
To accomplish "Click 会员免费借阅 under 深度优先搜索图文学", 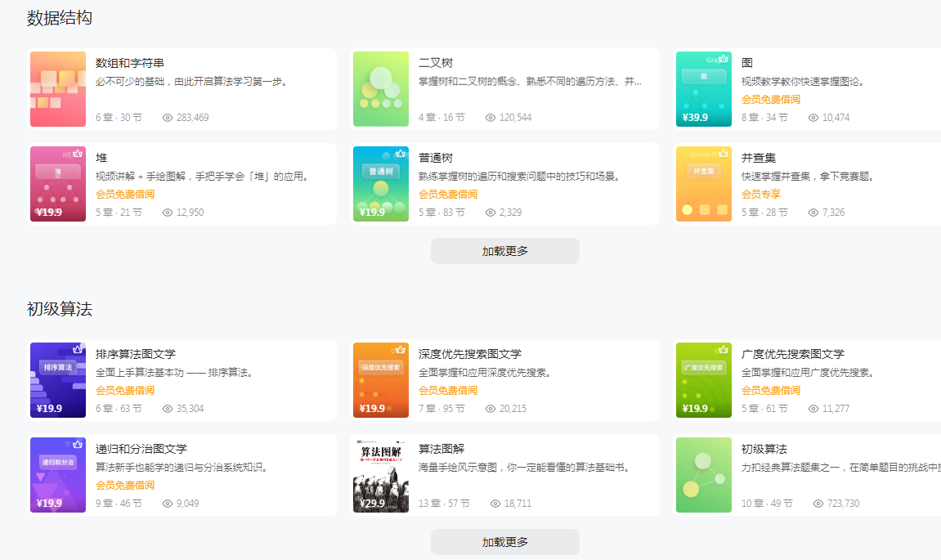I will pos(447,391).
